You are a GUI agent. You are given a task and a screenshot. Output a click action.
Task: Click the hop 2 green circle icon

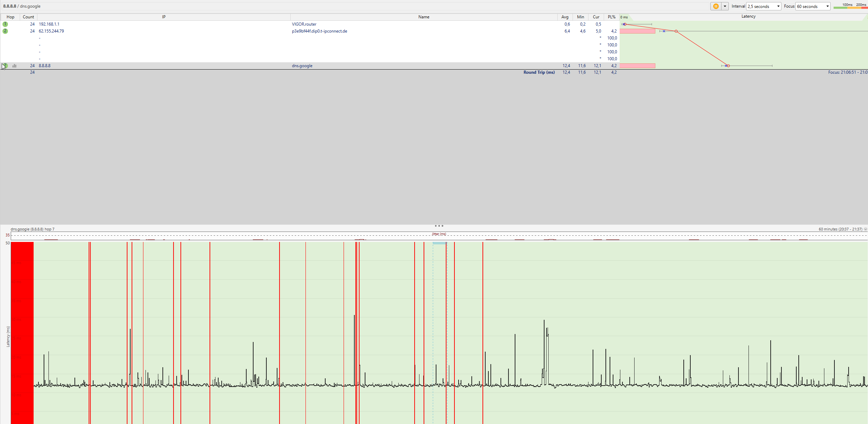pos(5,31)
